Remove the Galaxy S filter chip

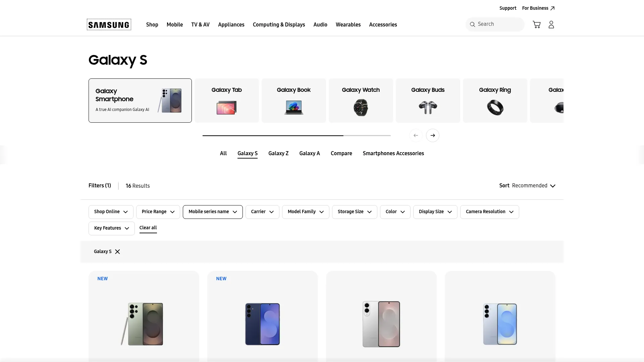[117, 252]
